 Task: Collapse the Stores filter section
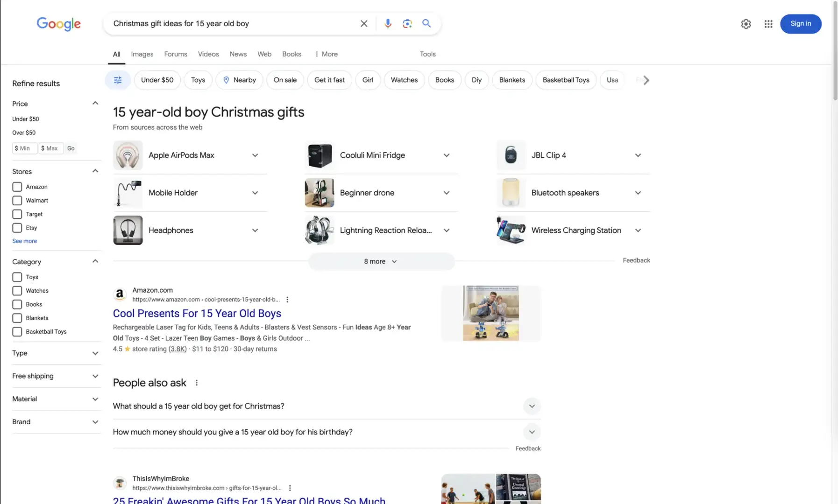click(95, 171)
